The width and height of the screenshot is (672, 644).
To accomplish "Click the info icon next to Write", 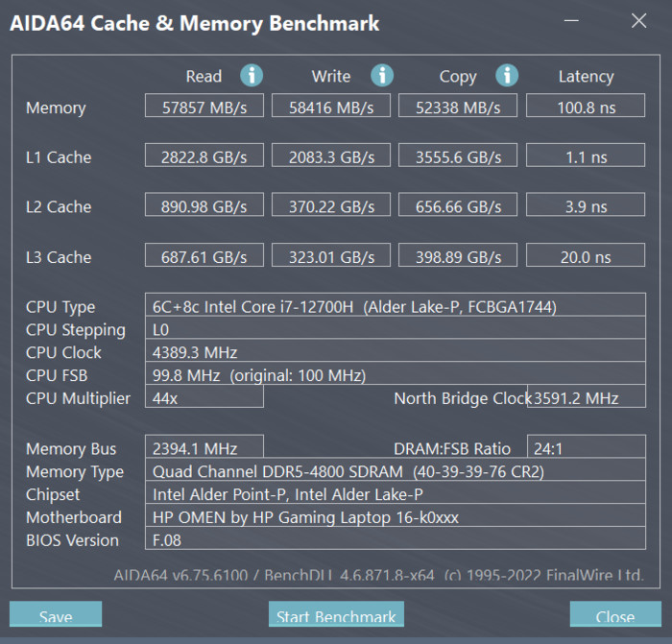I will [382, 76].
